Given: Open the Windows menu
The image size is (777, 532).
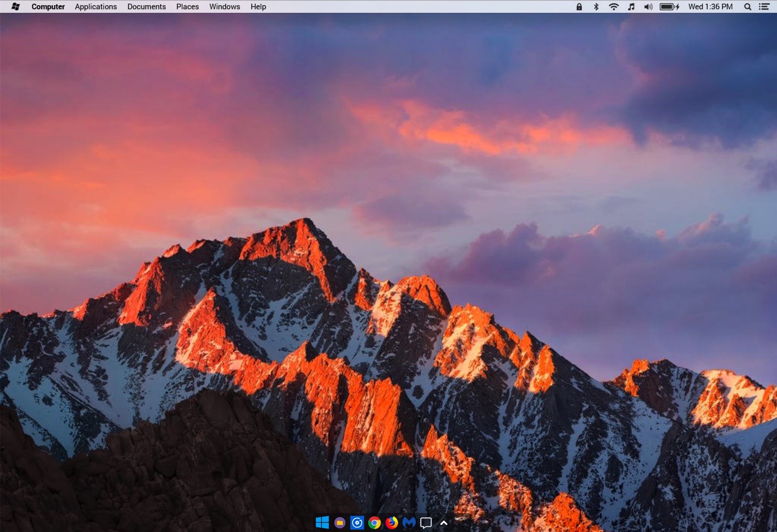Looking at the screenshot, I should 224,7.
